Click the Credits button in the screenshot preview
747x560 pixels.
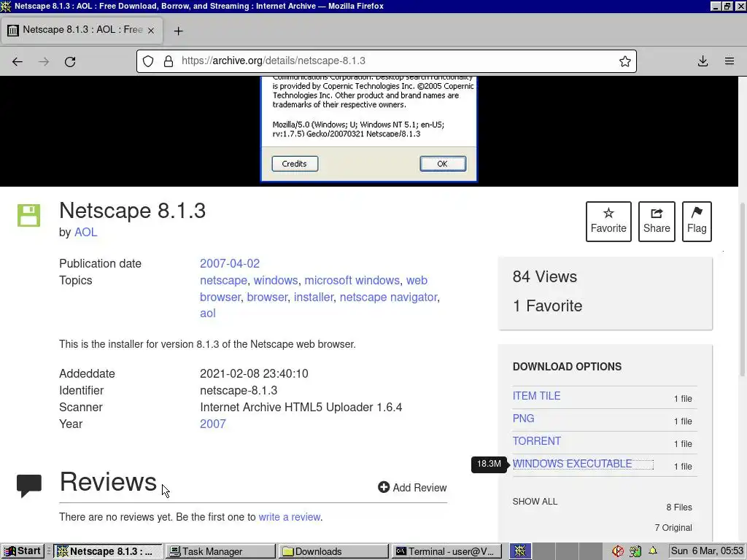click(x=295, y=164)
